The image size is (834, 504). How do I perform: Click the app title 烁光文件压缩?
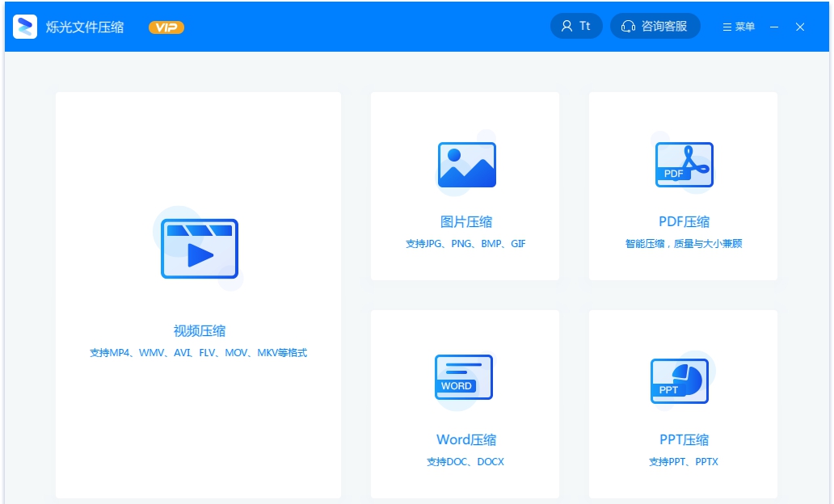85,26
